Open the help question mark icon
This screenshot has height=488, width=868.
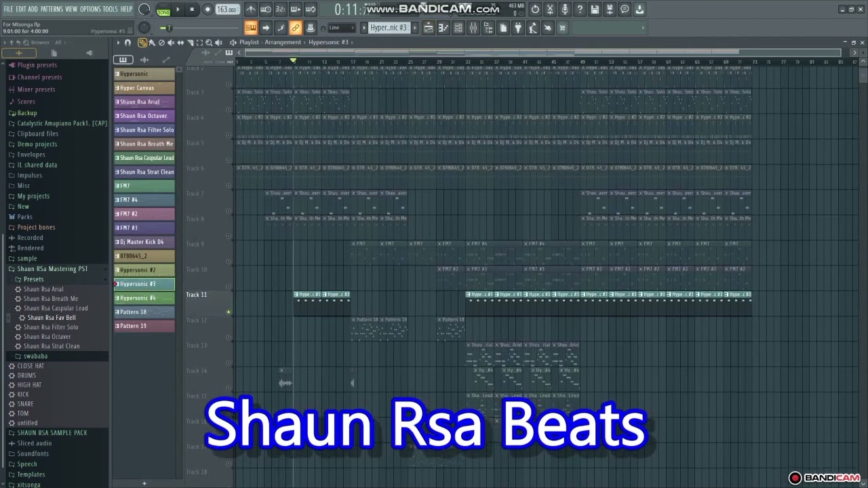pos(580,9)
